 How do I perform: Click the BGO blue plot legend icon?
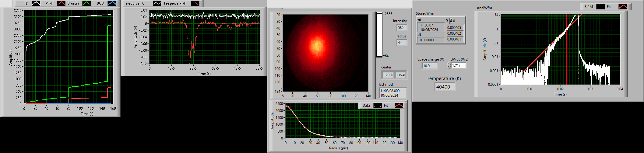pyautogui.click(x=112, y=3)
